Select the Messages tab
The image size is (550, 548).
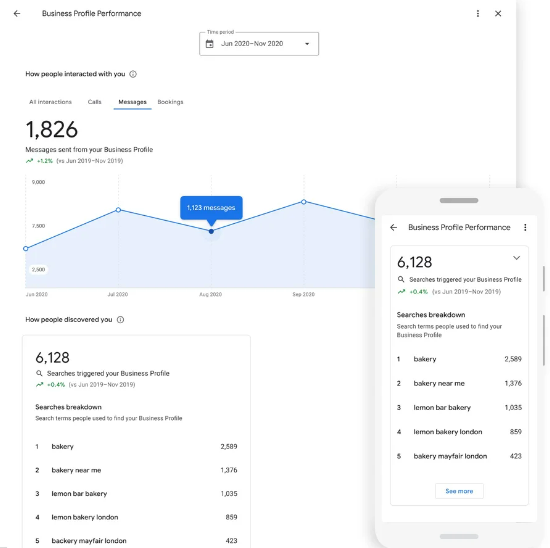pyautogui.click(x=132, y=102)
